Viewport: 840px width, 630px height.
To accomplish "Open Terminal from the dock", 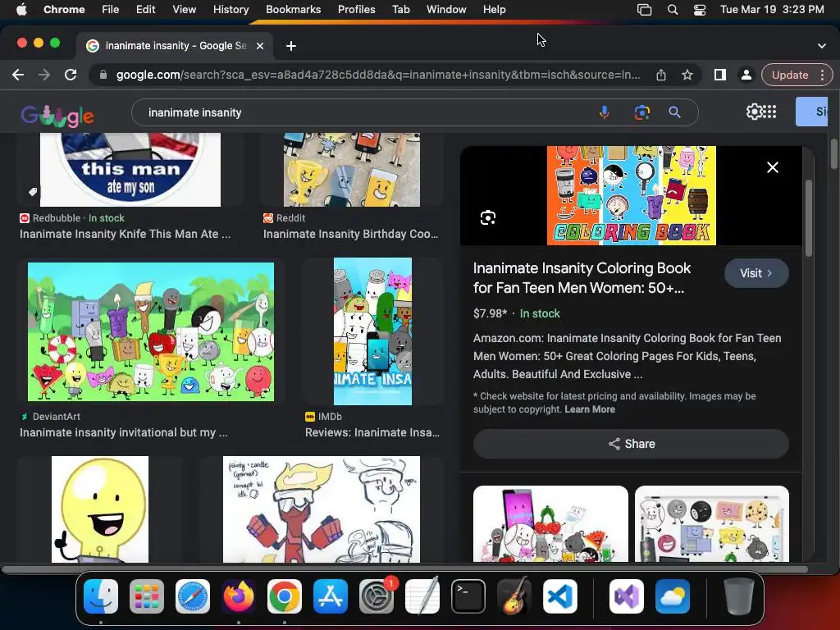I will point(468,596).
